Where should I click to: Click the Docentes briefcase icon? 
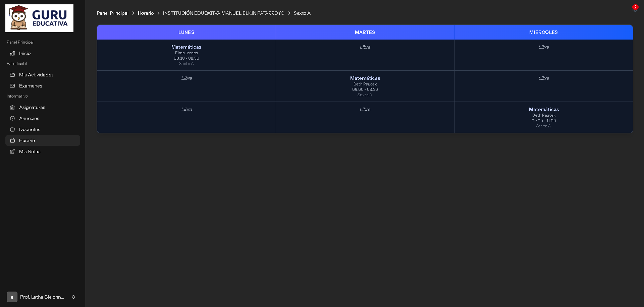[12, 129]
